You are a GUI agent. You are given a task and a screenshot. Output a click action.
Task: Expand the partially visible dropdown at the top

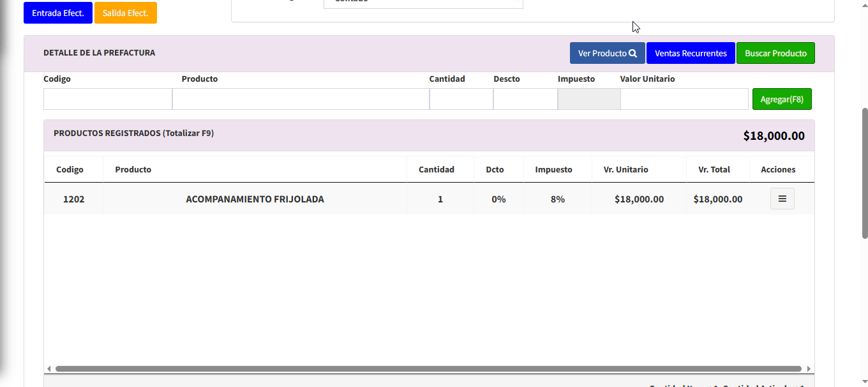tap(423, 3)
